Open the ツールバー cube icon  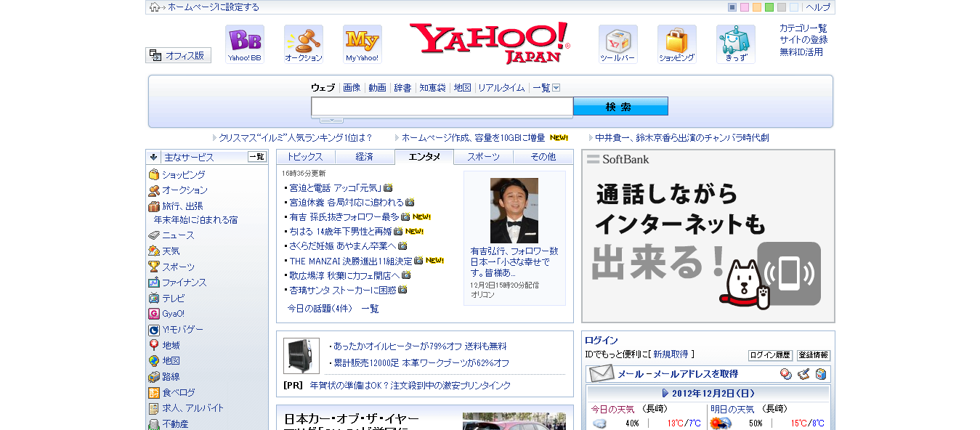coord(618,44)
